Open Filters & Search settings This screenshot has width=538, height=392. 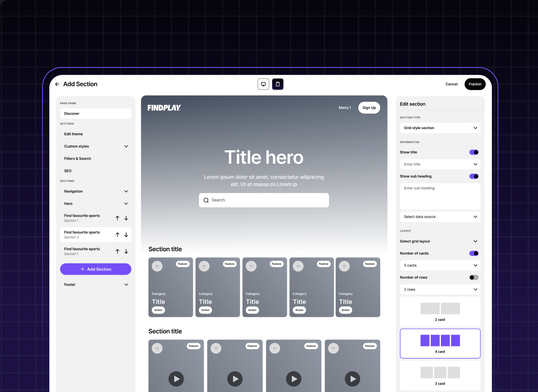click(78, 159)
